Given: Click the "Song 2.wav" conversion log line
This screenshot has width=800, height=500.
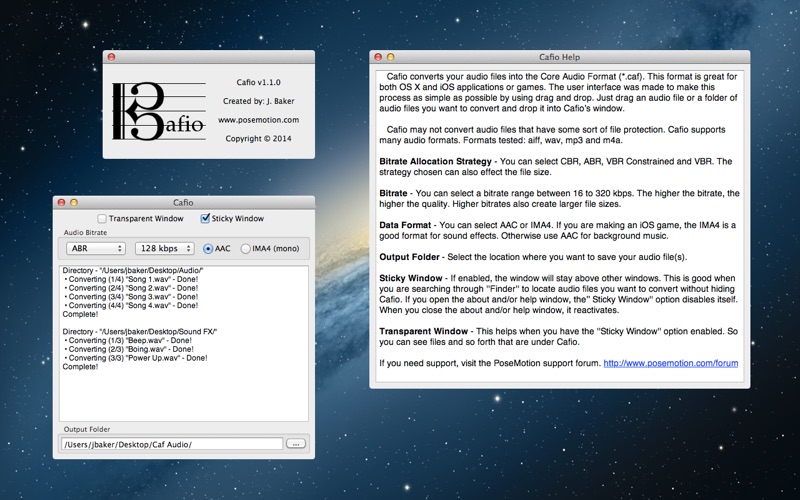Looking at the screenshot, I should click(131, 288).
